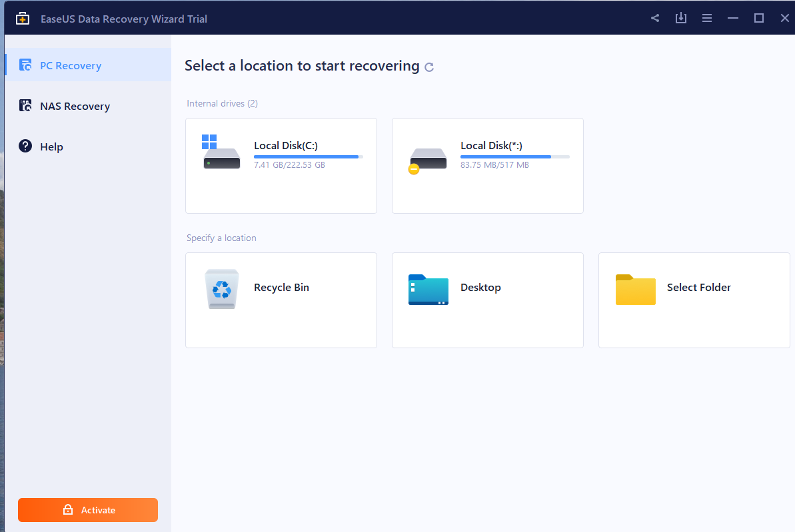Image resolution: width=795 pixels, height=532 pixels.
Task: Click the Recycle Bin icon
Action: coord(221,289)
